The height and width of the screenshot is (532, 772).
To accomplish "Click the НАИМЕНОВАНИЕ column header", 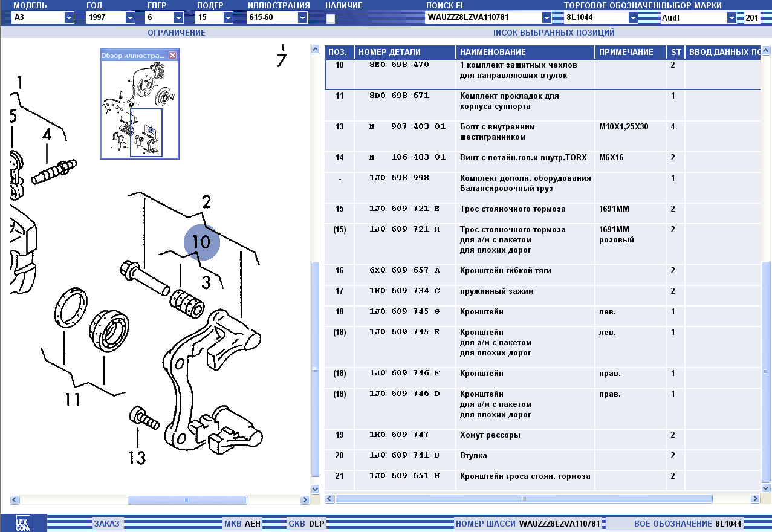I will click(525, 52).
